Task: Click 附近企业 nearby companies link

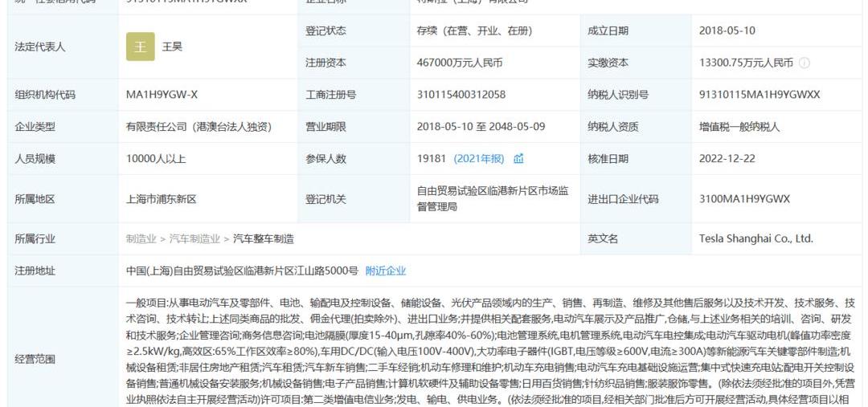Action: click(x=386, y=271)
